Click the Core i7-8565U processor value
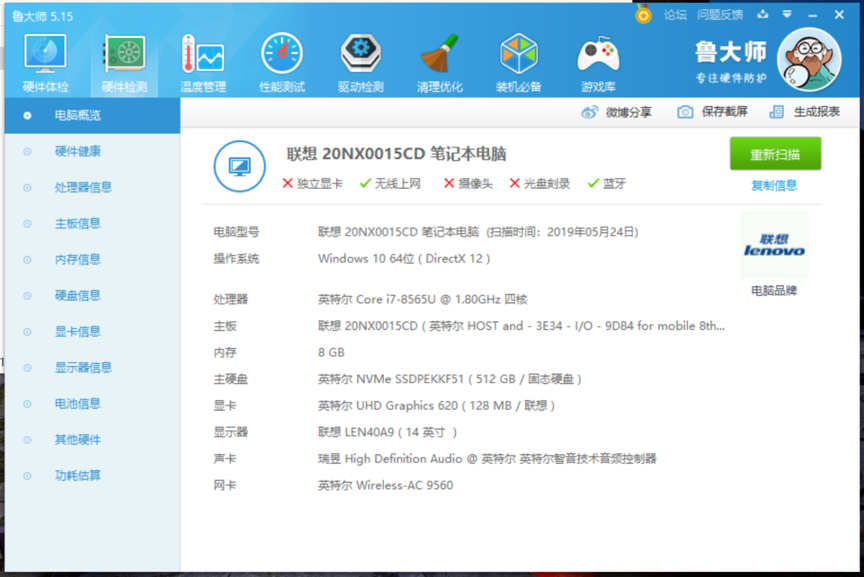This screenshot has width=864, height=577. tap(423, 299)
